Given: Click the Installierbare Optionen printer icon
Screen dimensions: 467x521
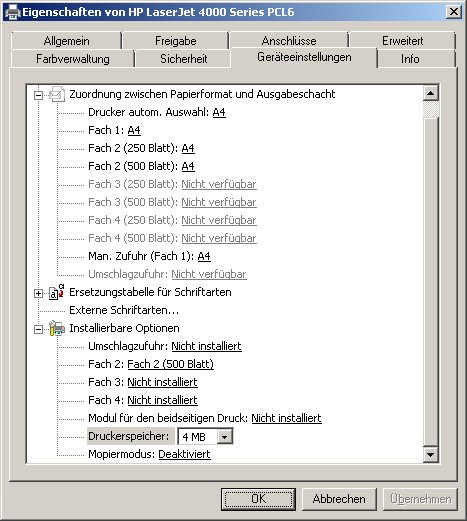Looking at the screenshot, I should click(x=57, y=328).
